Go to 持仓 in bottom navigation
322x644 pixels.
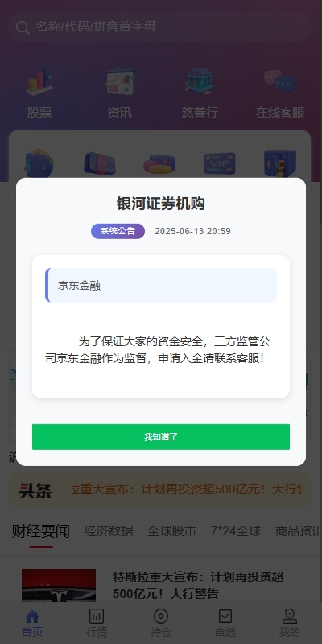pos(161,623)
